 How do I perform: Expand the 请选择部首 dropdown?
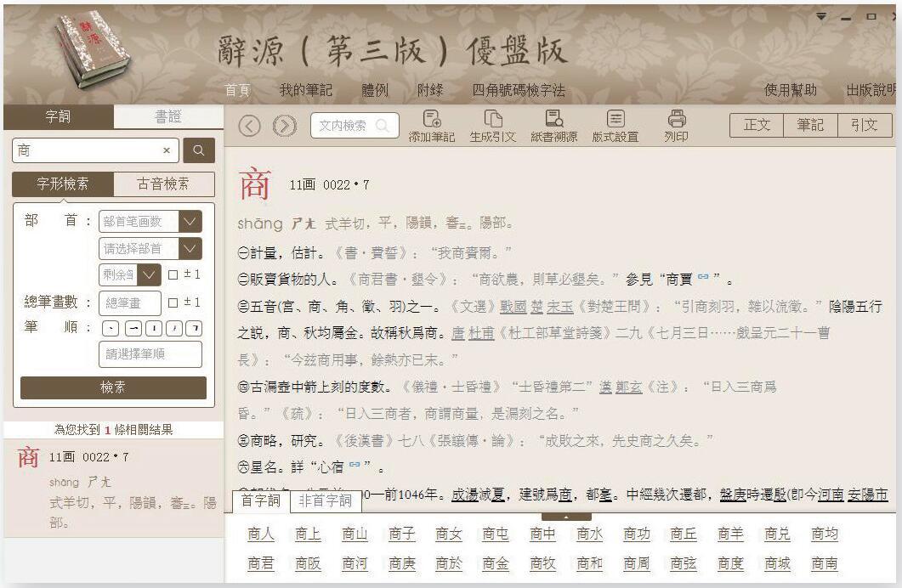point(191,249)
